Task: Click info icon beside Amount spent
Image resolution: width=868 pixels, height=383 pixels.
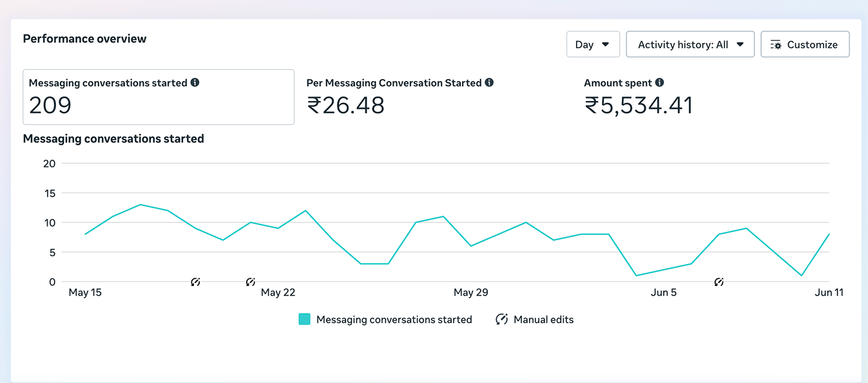Action: (659, 82)
